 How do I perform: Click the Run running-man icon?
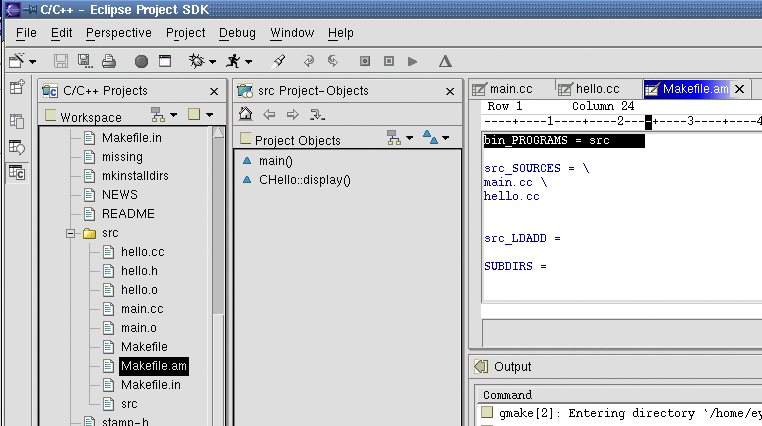pyautogui.click(x=234, y=61)
